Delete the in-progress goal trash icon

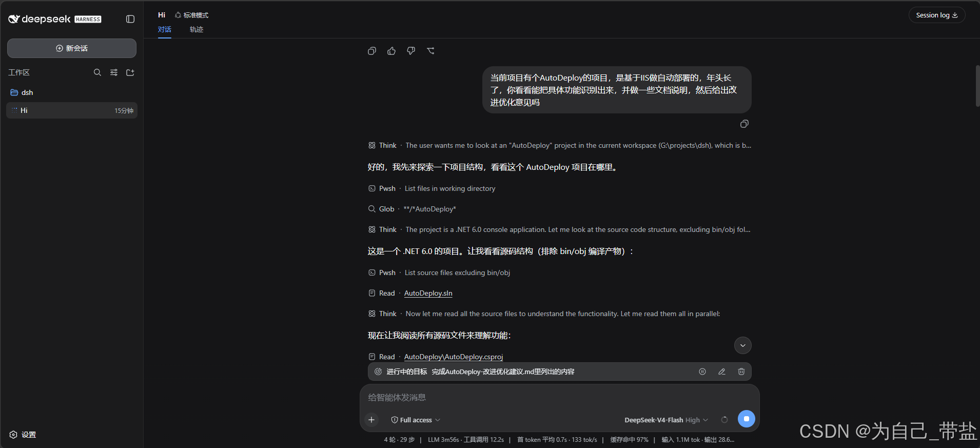click(741, 372)
